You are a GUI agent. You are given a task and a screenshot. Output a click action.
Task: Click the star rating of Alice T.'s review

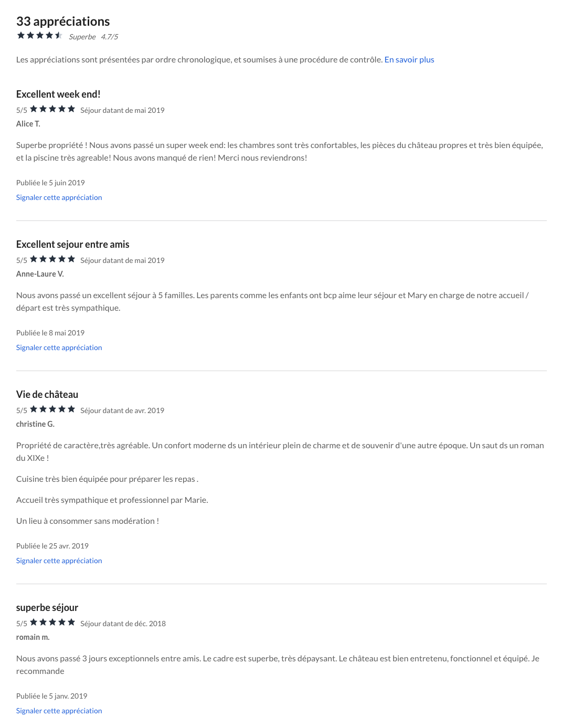[52, 109]
